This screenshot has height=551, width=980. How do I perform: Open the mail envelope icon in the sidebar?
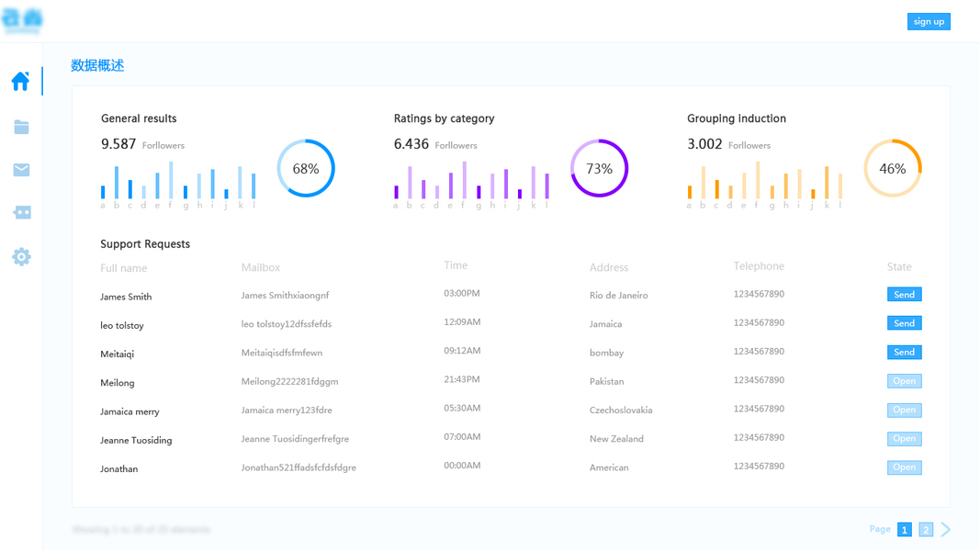tap(21, 169)
